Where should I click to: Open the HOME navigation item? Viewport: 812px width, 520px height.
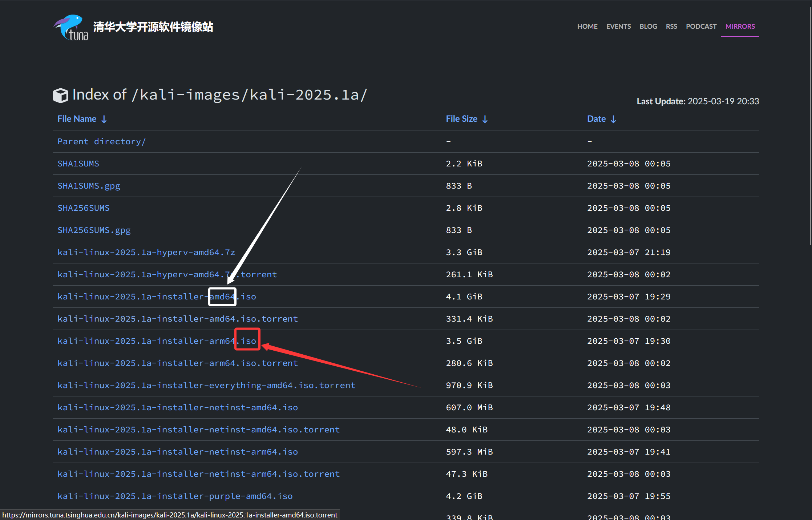pos(587,27)
